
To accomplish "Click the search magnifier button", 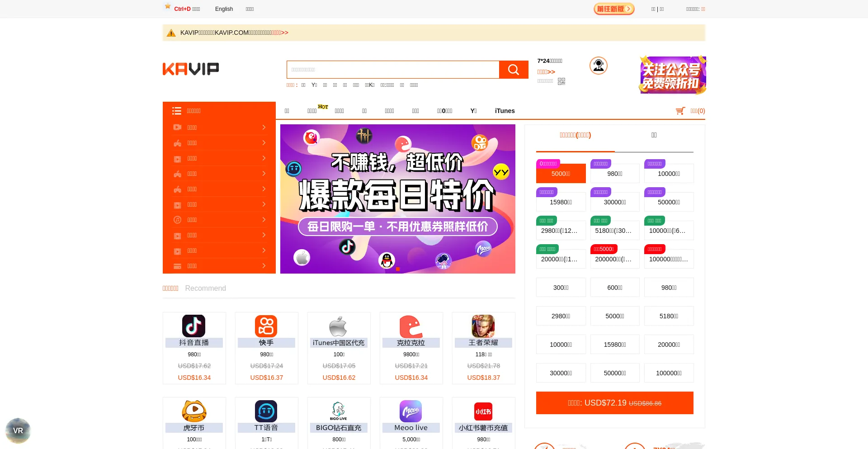I will 514,70.
